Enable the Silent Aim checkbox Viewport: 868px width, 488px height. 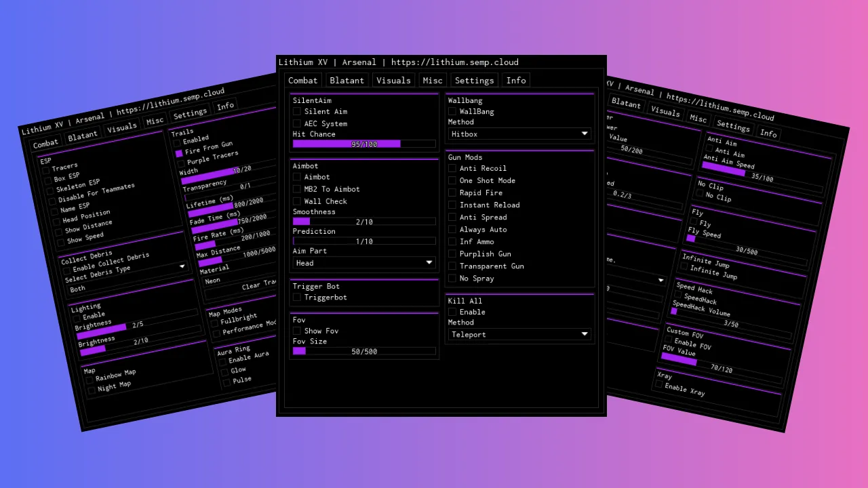pyautogui.click(x=297, y=112)
